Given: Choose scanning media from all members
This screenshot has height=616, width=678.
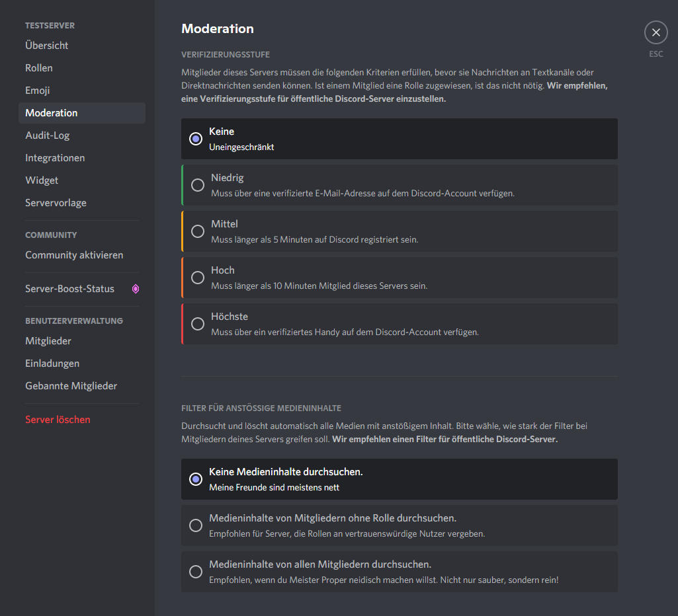Looking at the screenshot, I should [x=196, y=572].
